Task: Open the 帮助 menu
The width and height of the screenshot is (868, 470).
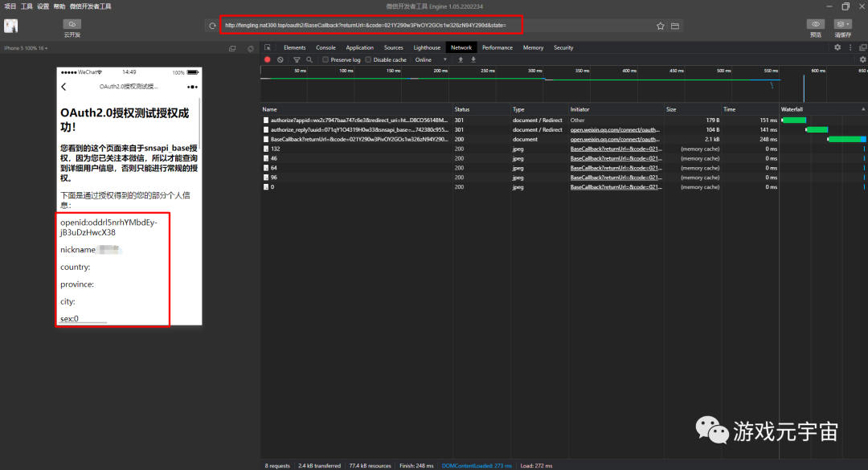Action: tap(59, 6)
